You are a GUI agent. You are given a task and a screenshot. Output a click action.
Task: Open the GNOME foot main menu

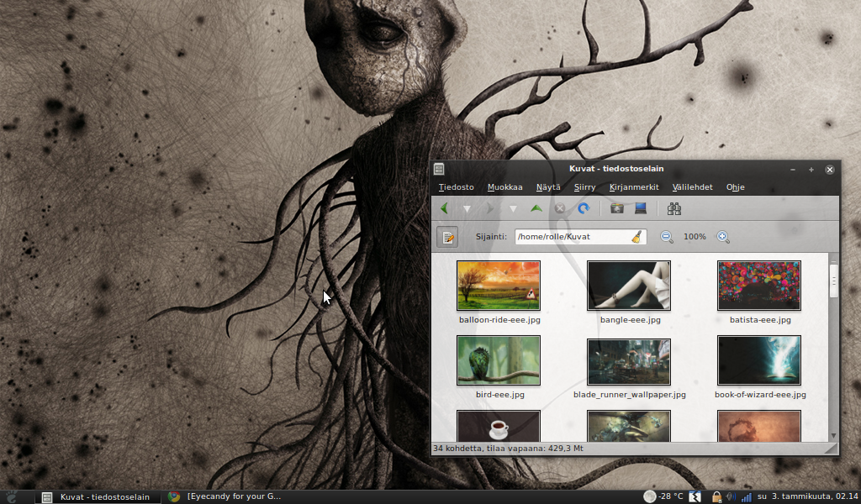11,497
